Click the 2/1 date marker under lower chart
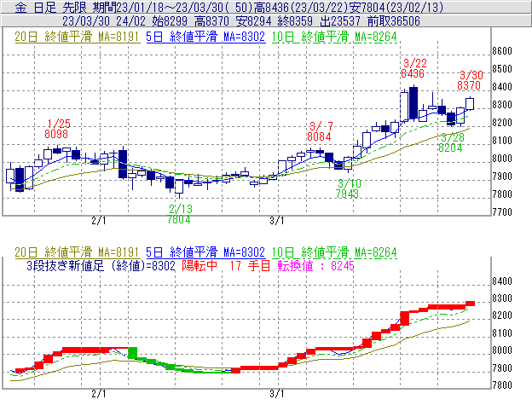532x405 pixels. pos(99,394)
